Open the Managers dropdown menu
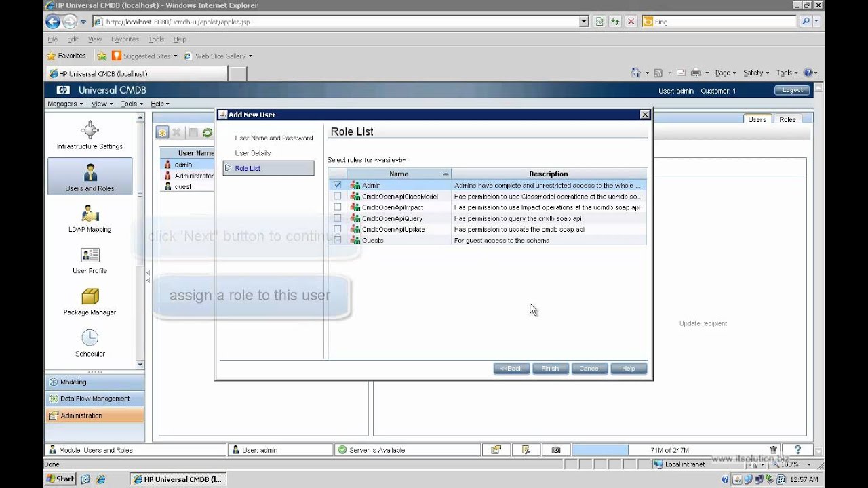868x488 pixels. pos(65,104)
